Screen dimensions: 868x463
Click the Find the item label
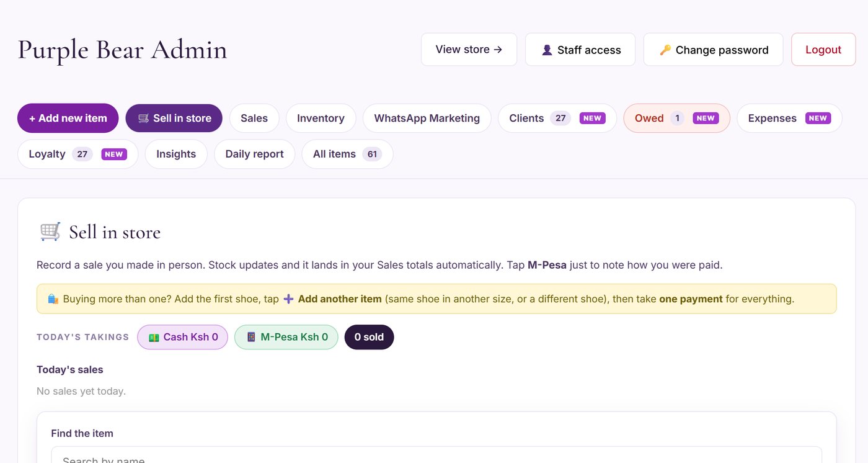pyautogui.click(x=82, y=434)
